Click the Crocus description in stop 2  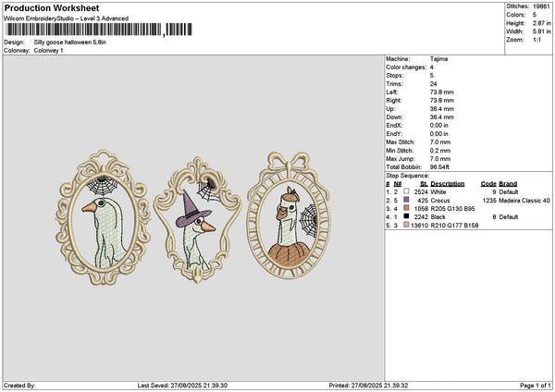(x=440, y=201)
